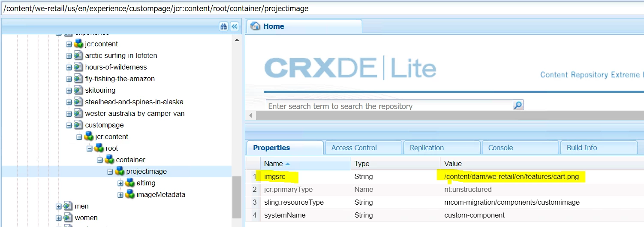Select wester-australia-by-camper-van in the tree
The height and width of the screenshot is (227, 644).
click(x=135, y=113)
